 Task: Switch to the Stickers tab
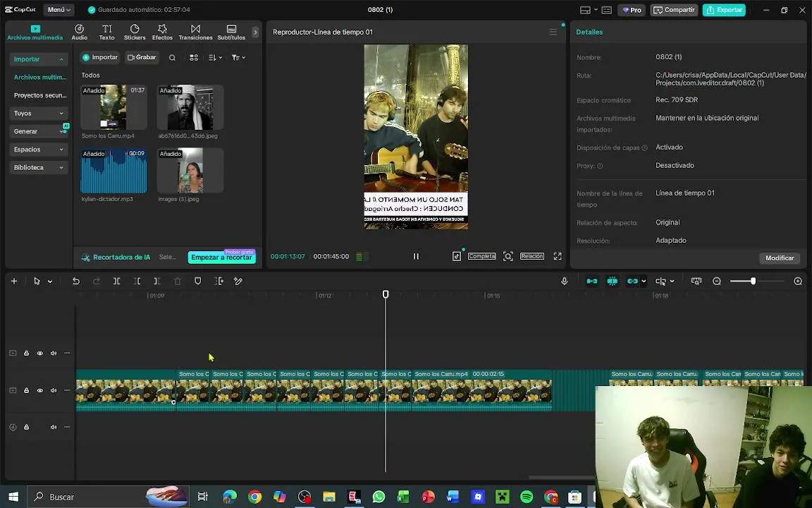click(x=135, y=32)
